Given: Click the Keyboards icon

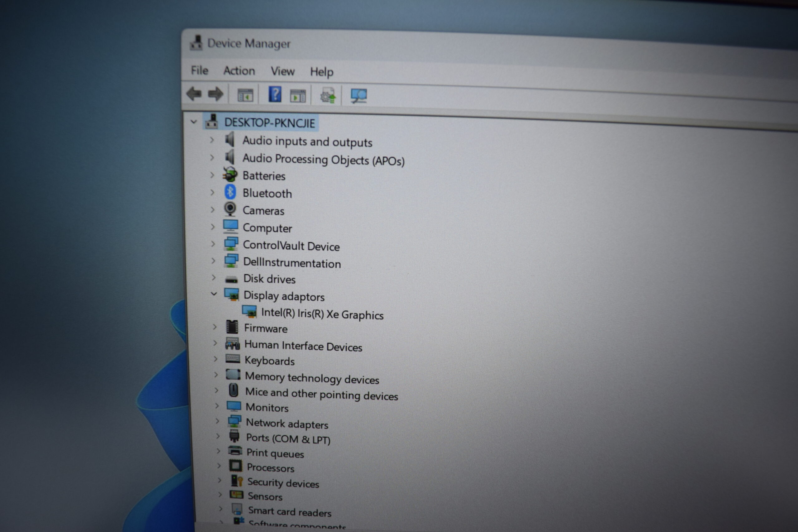Looking at the screenshot, I should (233, 359).
